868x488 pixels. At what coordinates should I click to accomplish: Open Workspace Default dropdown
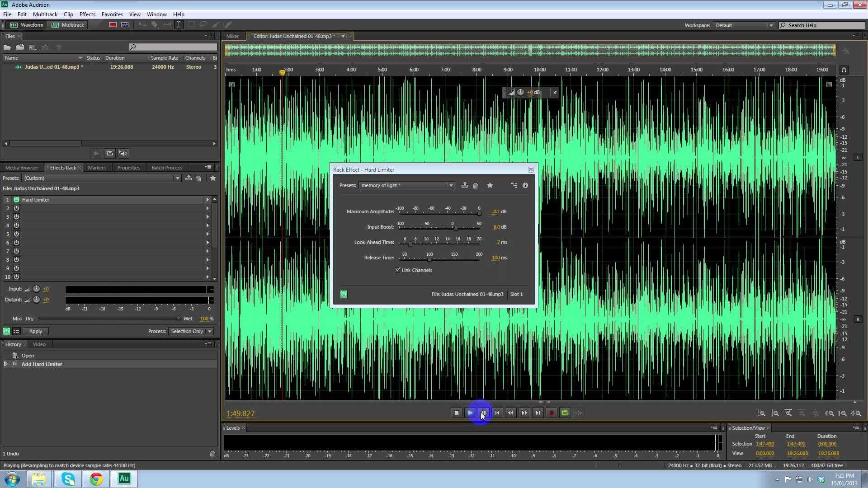pyautogui.click(x=744, y=25)
